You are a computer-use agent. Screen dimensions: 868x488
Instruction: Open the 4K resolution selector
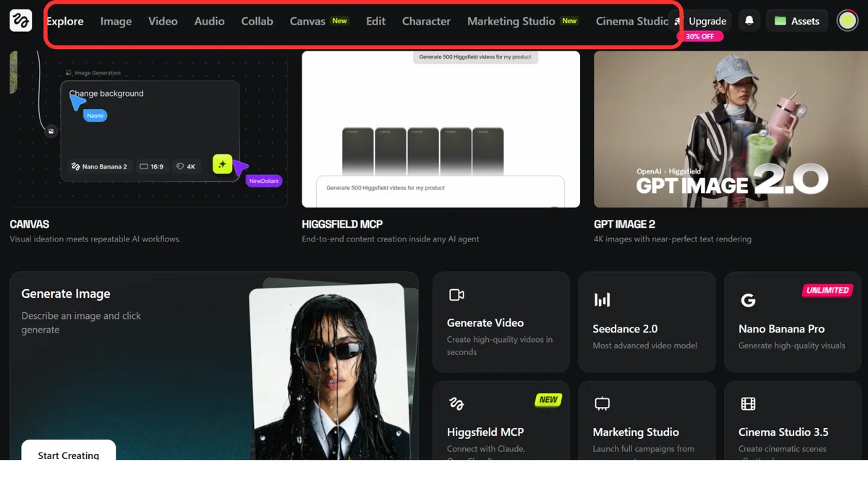tap(186, 166)
